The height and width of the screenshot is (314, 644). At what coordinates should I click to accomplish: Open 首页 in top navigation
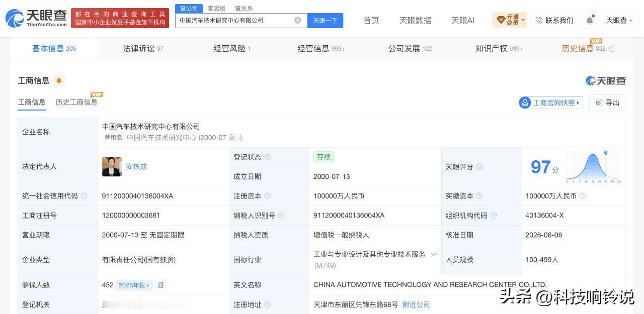pos(371,20)
